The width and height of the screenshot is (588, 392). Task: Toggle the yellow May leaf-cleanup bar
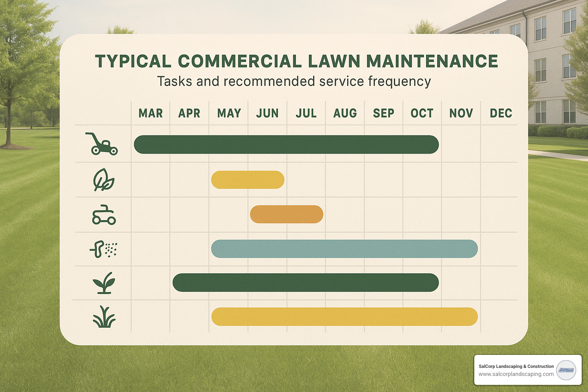point(248,179)
